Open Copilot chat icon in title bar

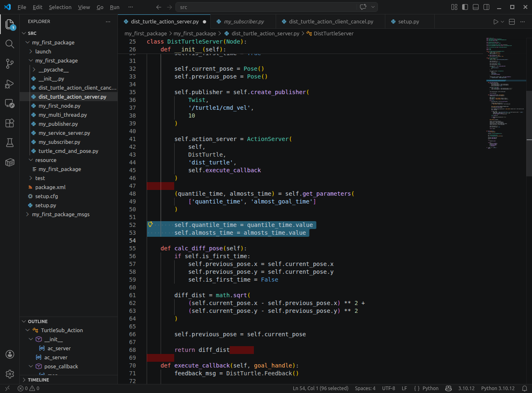363,7
